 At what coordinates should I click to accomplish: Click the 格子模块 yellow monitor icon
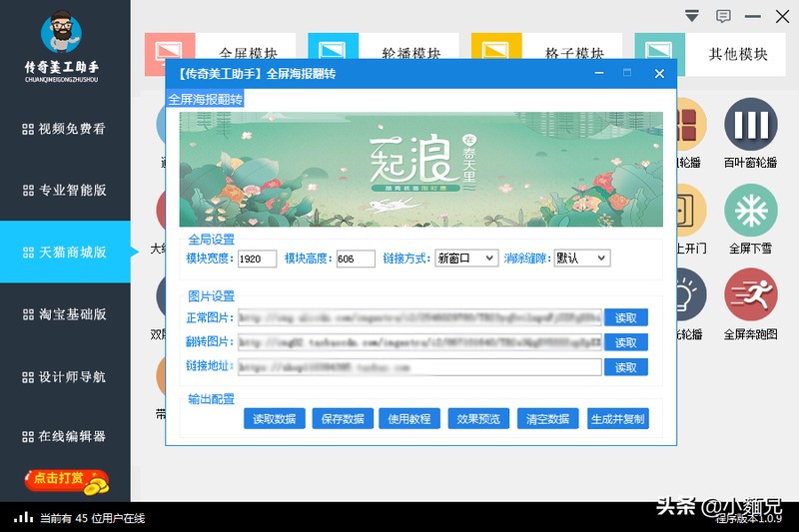(496, 47)
